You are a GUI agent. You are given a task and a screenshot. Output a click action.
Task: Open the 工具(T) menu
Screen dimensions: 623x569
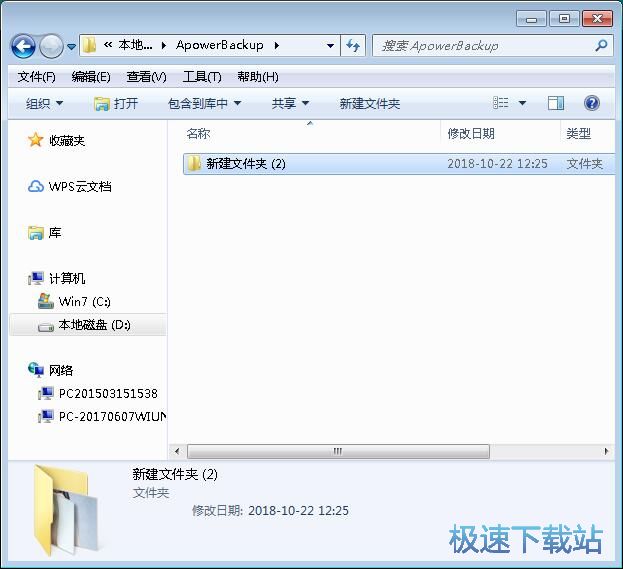click(202, 77)
